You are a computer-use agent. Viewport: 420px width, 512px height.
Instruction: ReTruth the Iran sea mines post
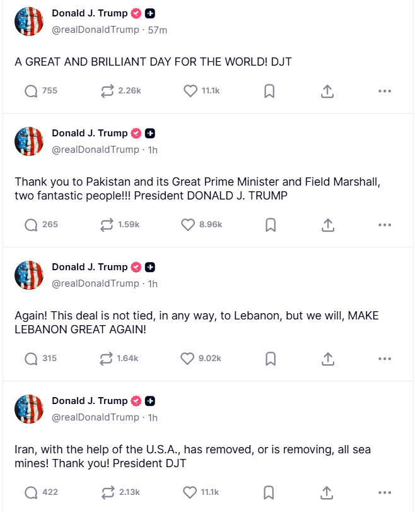(107, 492)
